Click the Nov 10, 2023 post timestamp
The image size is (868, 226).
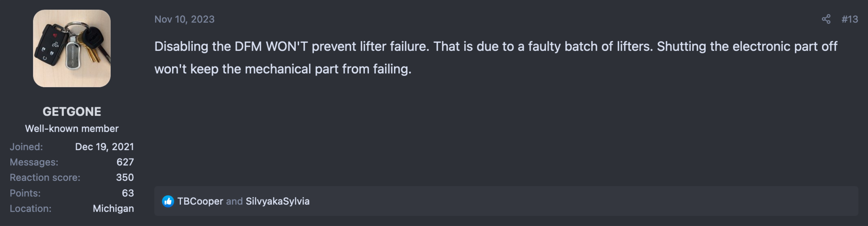pos(184,19)
